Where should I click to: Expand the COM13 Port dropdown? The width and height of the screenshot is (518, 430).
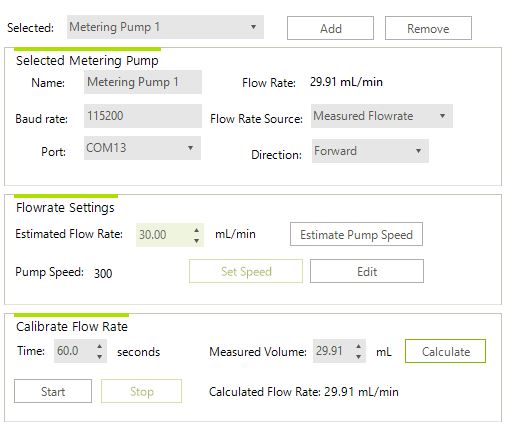point(142,148)
